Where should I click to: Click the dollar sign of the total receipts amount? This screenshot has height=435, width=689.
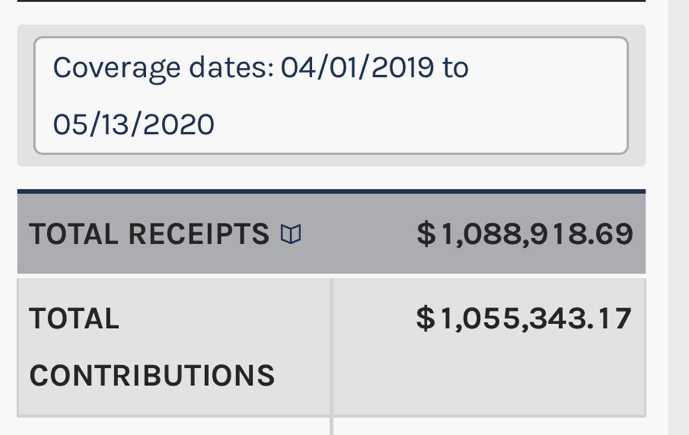coord(426,234)
